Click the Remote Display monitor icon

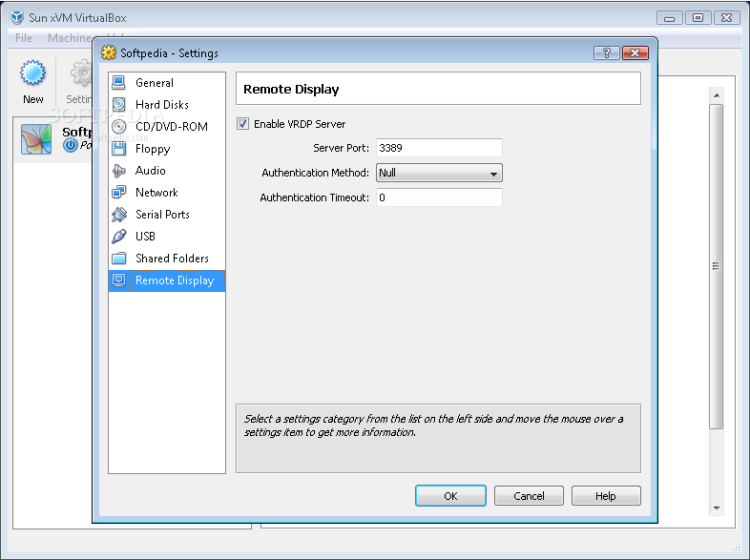(118, 280)
